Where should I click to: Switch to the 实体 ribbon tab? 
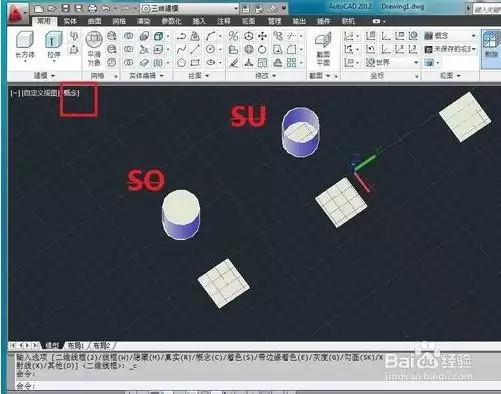(70, 21)
